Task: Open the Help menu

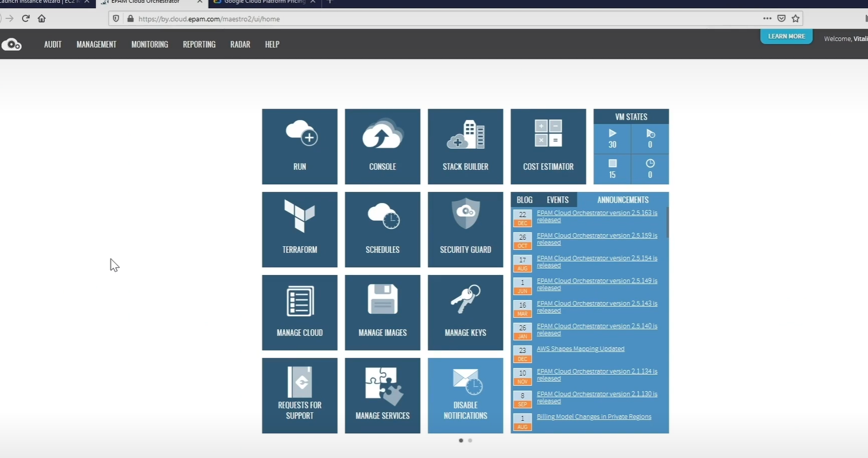Action: point(272,44)
